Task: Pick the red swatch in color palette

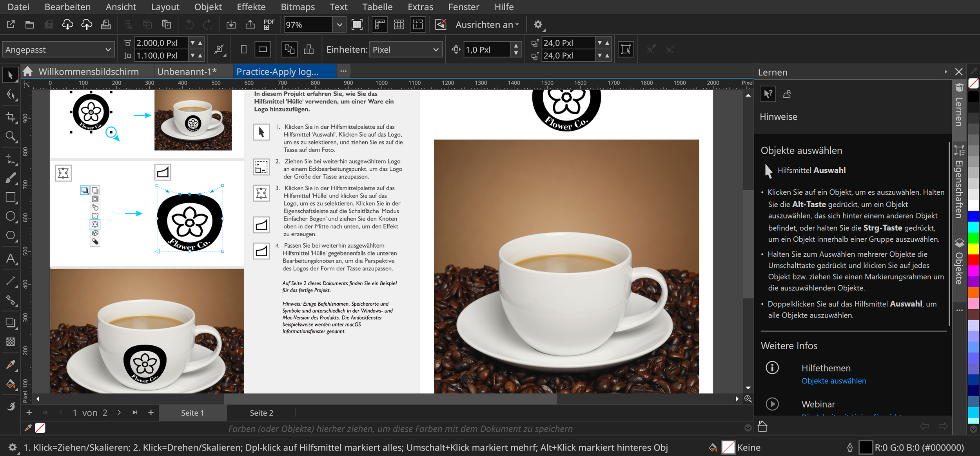Action: point(973,260)
